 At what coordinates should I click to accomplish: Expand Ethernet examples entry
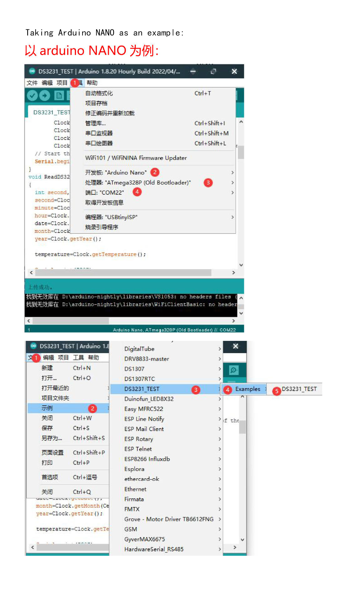click(x=166, y=489)
